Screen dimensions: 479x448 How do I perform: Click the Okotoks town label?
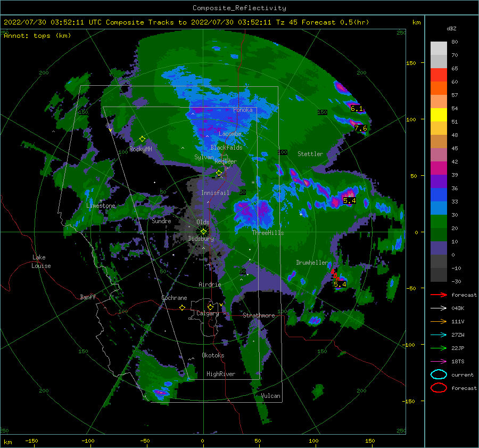click(x=213, y=355)
